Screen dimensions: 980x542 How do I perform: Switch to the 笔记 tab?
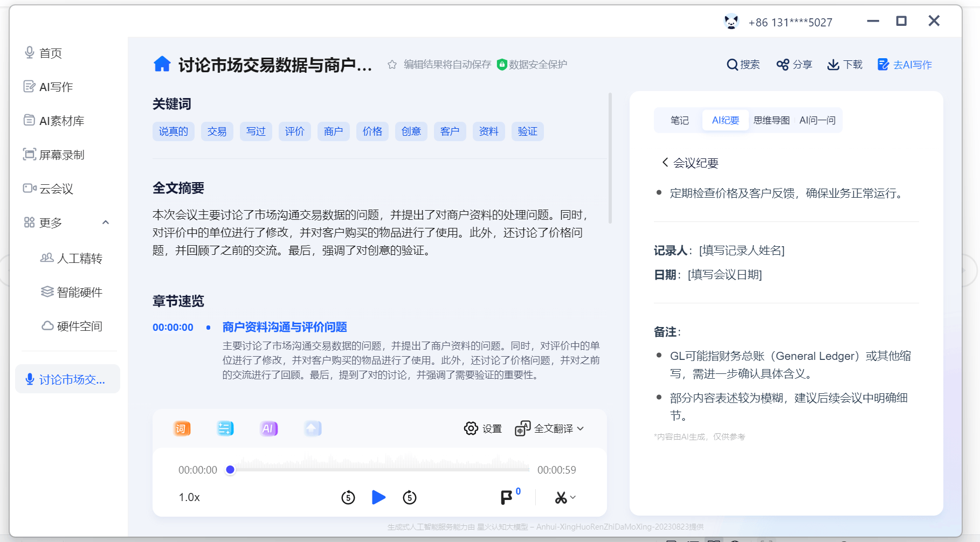679,120
